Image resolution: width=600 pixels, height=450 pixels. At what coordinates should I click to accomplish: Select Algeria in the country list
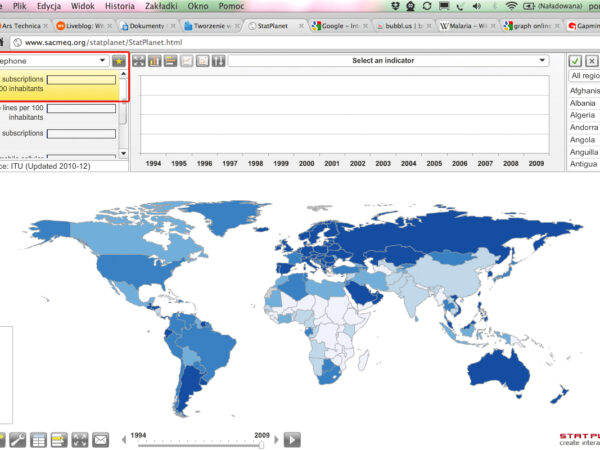click(x=583, y=115)
